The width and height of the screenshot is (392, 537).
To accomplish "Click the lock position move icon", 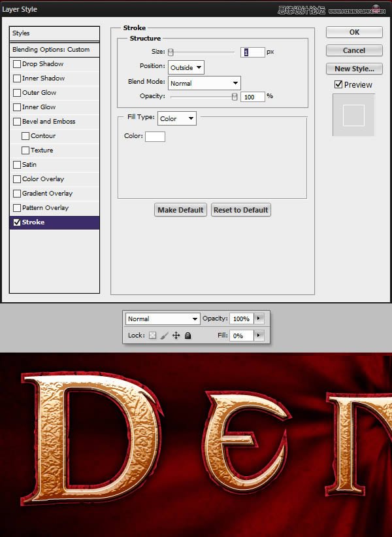I will (176, 336).
